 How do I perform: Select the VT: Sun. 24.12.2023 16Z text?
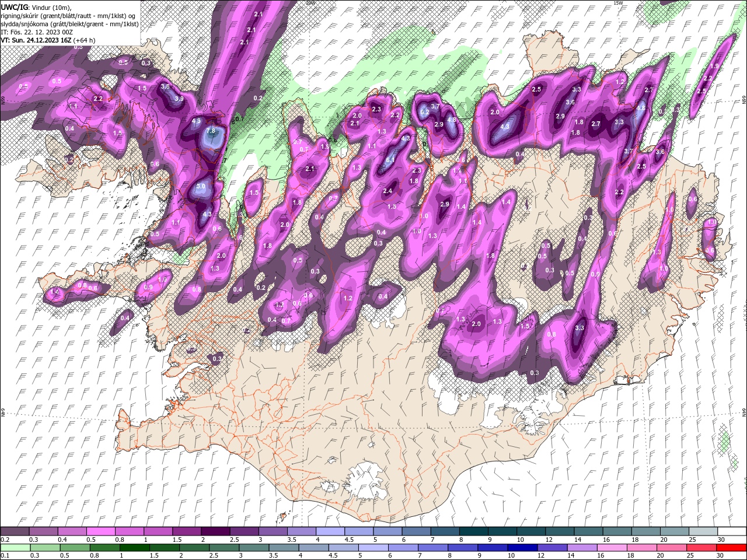click(x=36, y=40)
